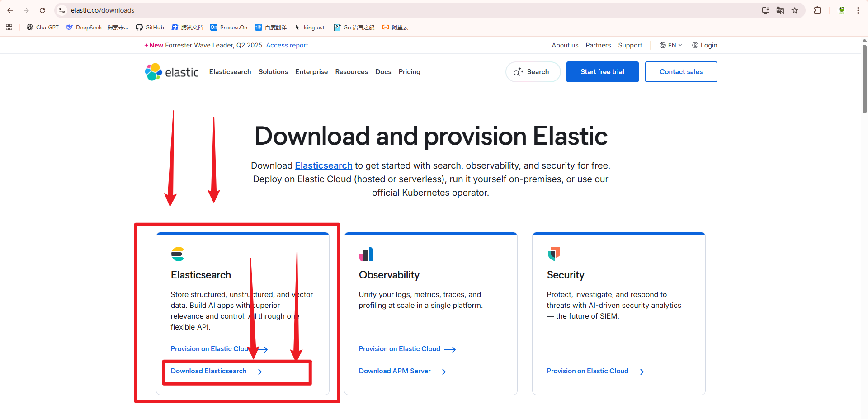Screen dimensions: 868x419
Task: Open the Go 语言之旅 bookmark
Action: tap(354, 27)
